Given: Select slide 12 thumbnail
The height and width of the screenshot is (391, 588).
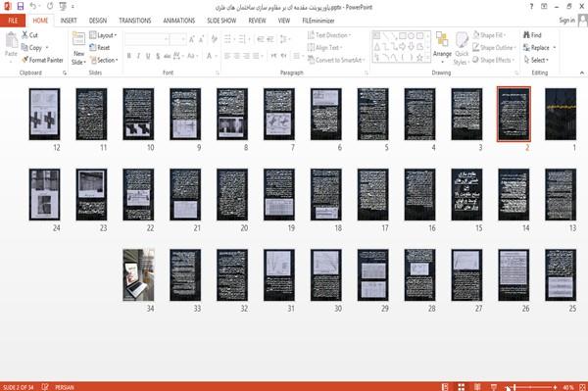Looking at the screenshot, I should (x=44, y=114).
